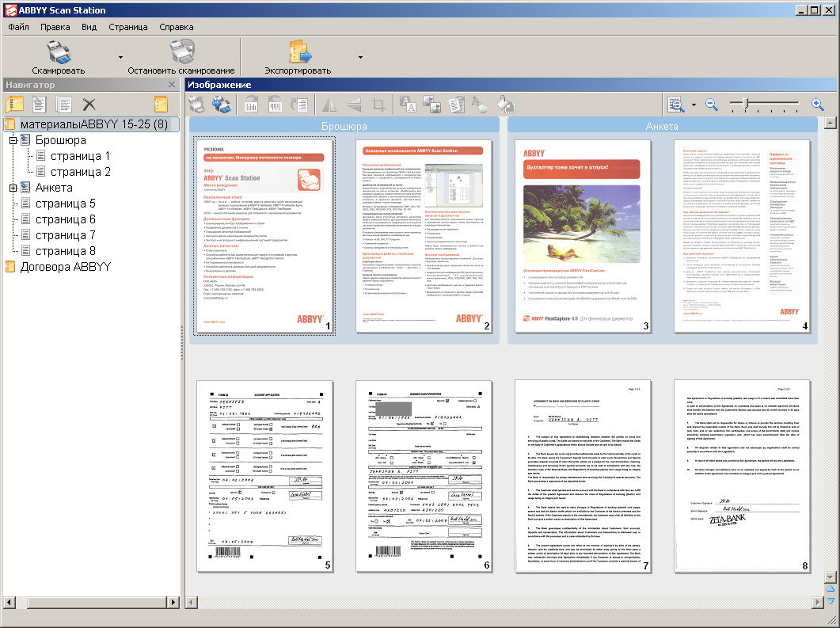Screen dimensions: 840x628
Task: Click the blue rescan page icon
Action: point(221,105)
